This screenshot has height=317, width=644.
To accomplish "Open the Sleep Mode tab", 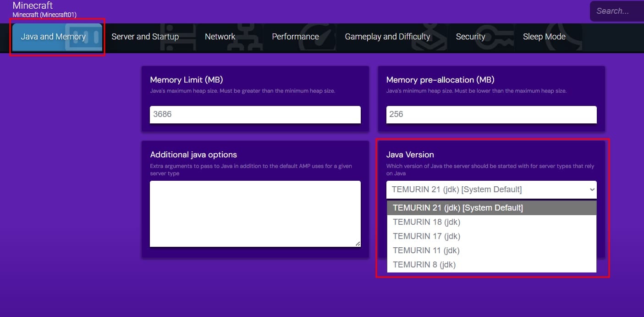I will coord(544,37).
